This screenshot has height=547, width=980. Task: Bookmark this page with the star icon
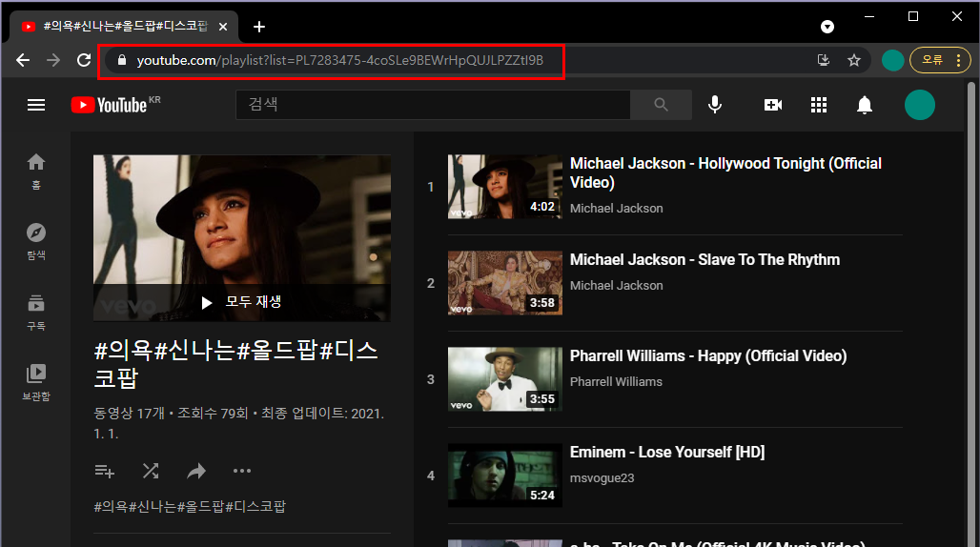[854, 60]
